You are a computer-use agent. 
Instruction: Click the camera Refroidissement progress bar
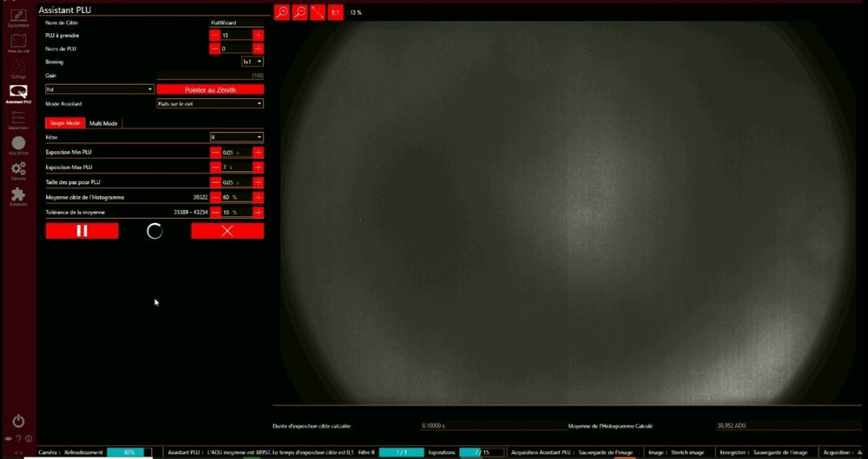(x=129, y=452)
